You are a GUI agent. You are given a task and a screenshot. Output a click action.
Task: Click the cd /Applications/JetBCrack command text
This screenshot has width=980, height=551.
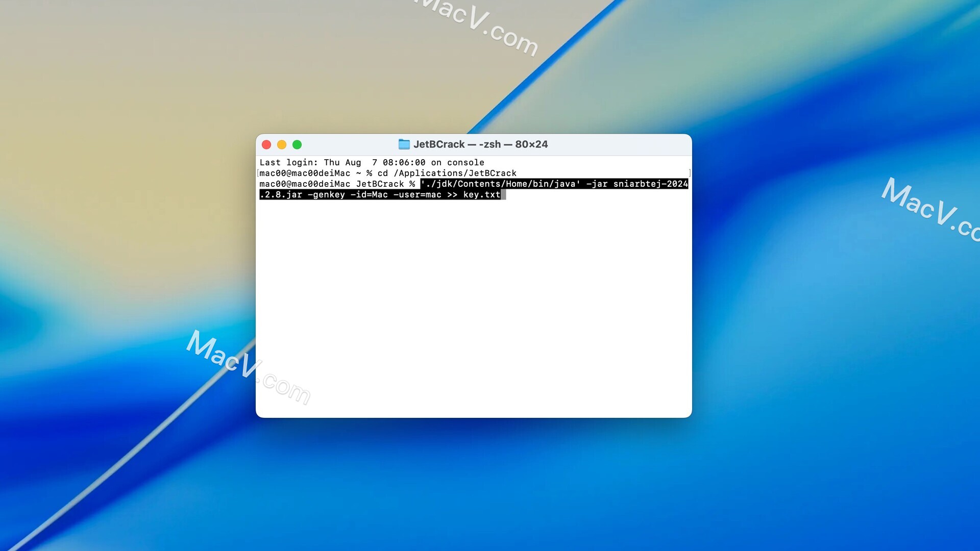(447, 173)
